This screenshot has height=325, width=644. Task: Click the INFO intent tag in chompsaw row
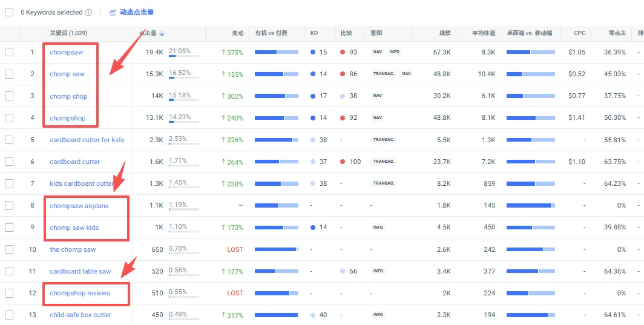394,52
